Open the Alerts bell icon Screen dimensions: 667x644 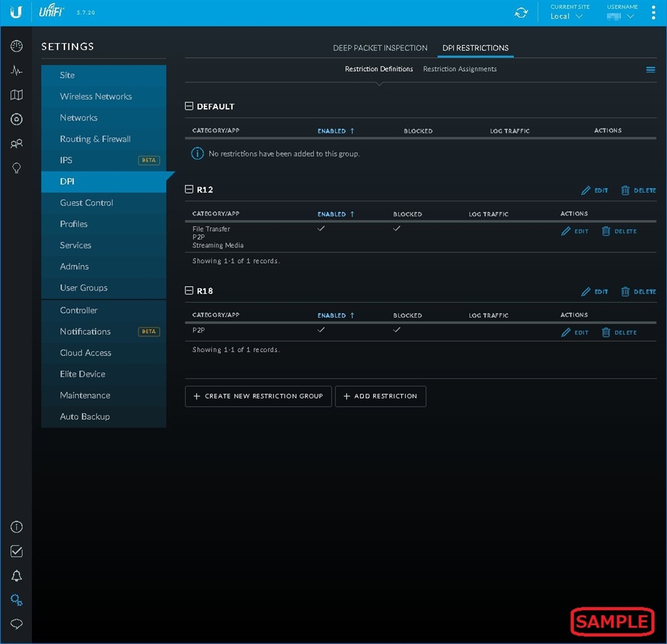click(16, 576)
